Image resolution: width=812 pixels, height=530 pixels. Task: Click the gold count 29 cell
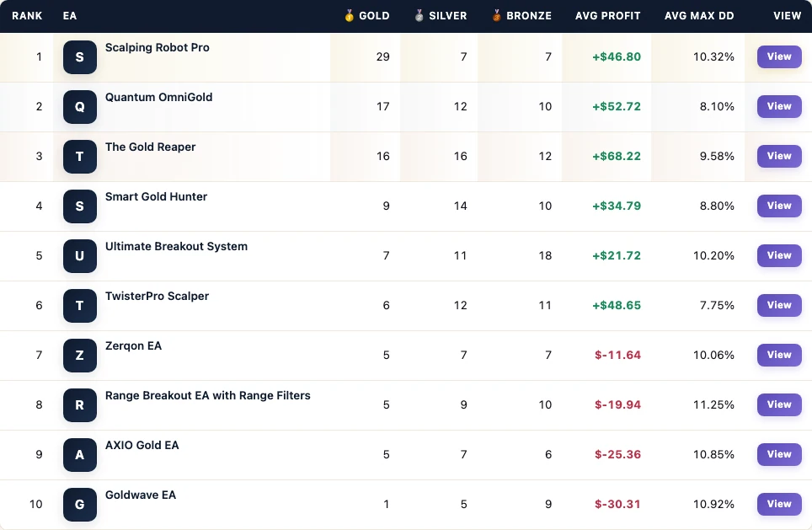[x=382, y=57]
